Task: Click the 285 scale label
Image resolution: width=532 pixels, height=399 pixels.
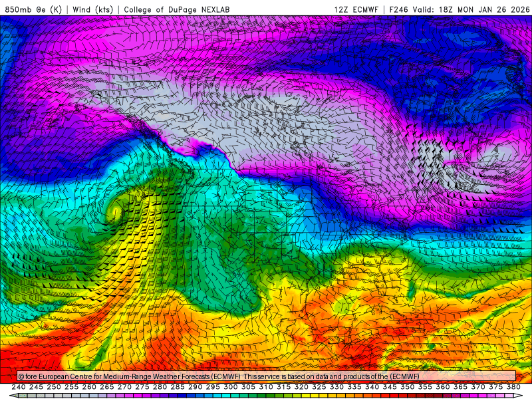Action: pos(178,387)
